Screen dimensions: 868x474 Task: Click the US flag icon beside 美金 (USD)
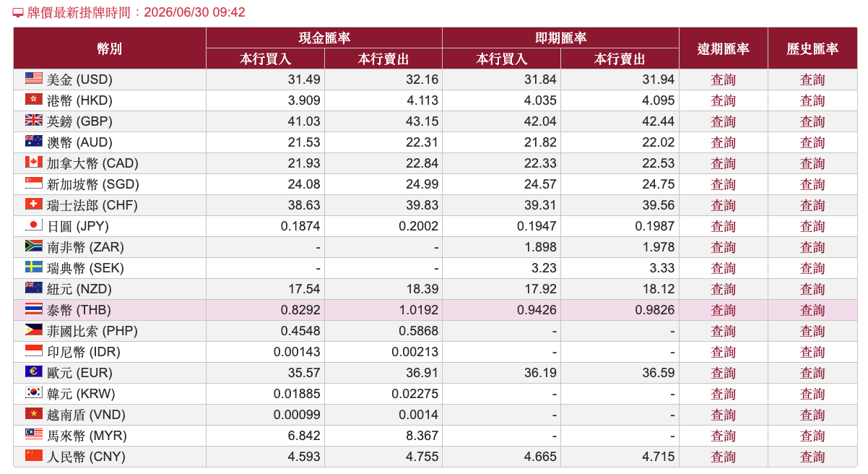[34, 78]
